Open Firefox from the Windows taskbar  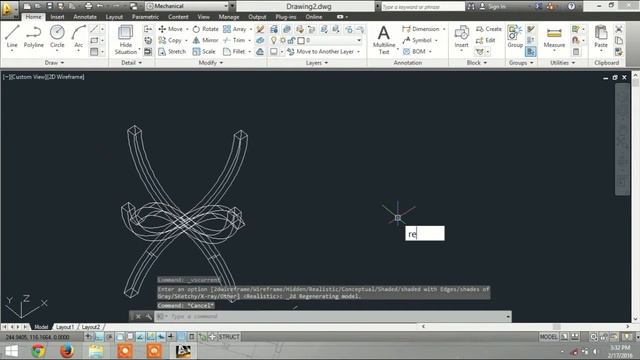pyautogui.click(x=67, y=351)
